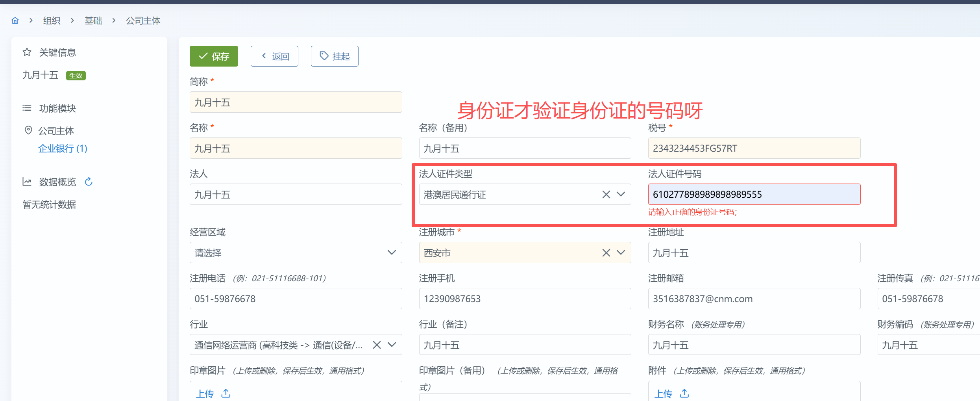Expand the 注册城市 dropdown arrow

pyautogui.click(x=621, y=252)
